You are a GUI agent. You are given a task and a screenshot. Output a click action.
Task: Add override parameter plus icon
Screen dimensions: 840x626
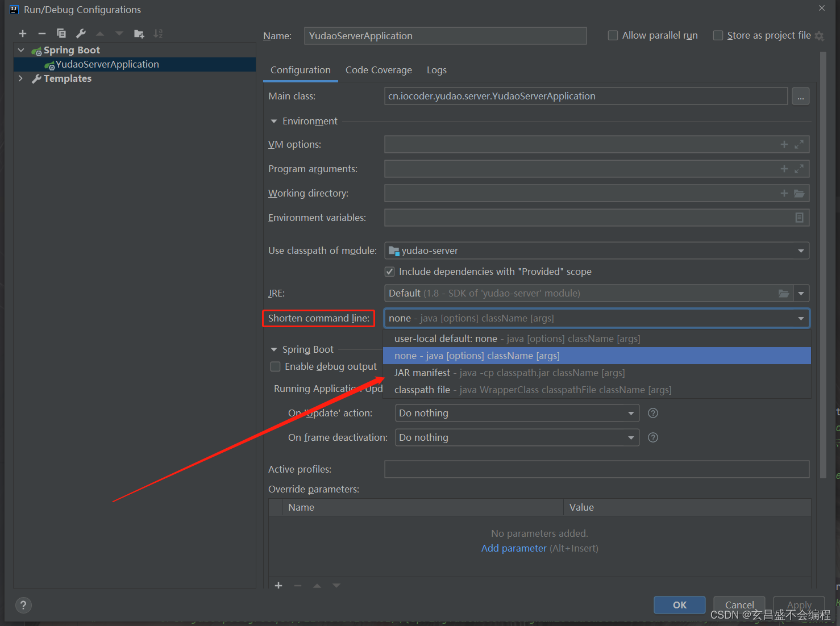(x=278, y=585)
